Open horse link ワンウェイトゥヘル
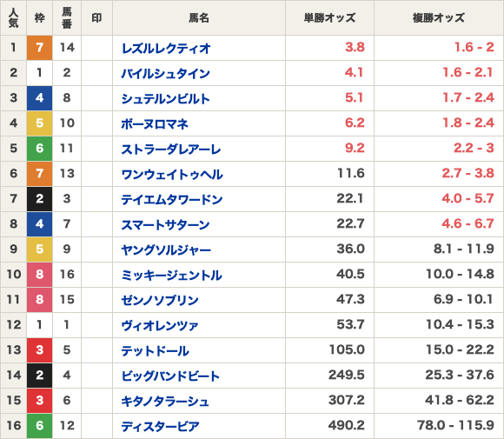Viewport: 504px width, 439px height. [172, 175]
